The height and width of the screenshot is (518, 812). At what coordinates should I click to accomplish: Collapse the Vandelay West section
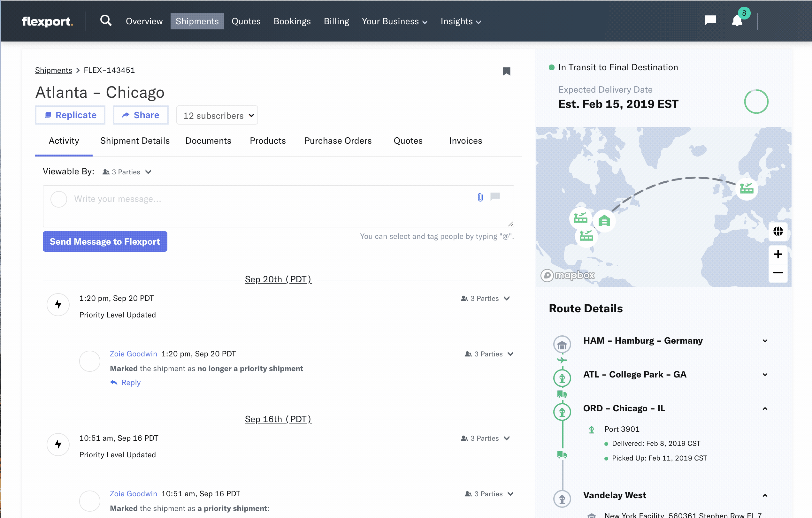(765, 495)
